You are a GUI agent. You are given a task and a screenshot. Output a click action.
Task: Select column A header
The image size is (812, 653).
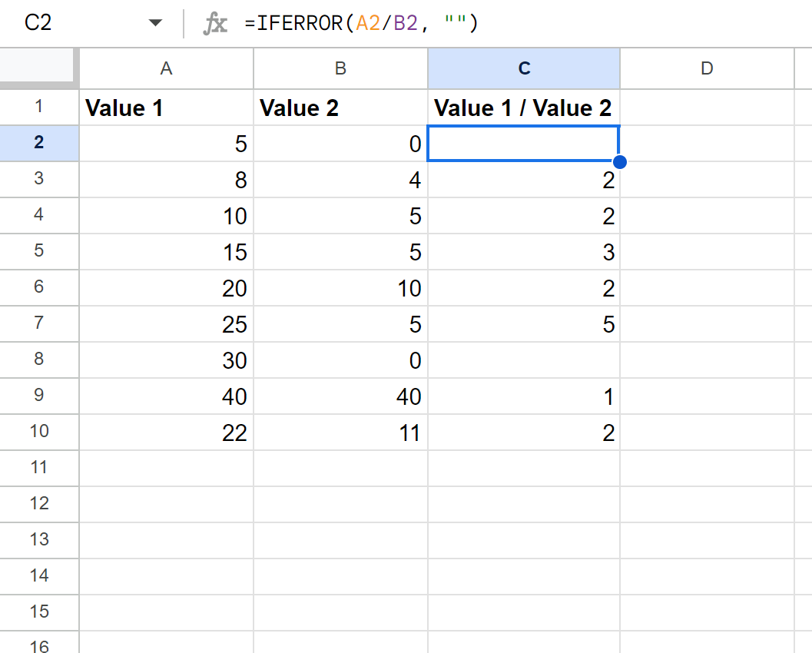[x=166, y=68]
